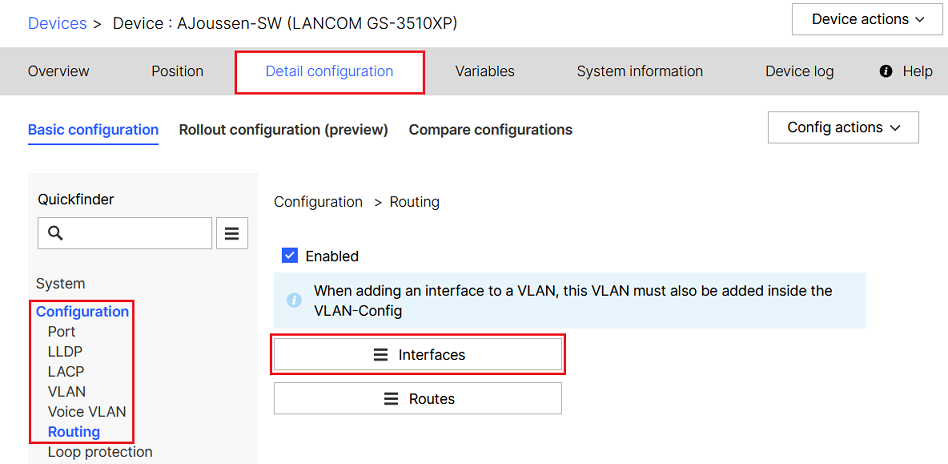This screenshot has height=464, width=948.
Task: Show the Device log tab
Action: point(799,72)
